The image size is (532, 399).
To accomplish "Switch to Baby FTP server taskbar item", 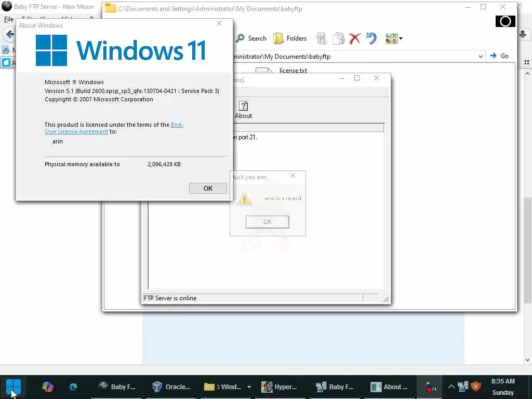I will pos(335,387).
